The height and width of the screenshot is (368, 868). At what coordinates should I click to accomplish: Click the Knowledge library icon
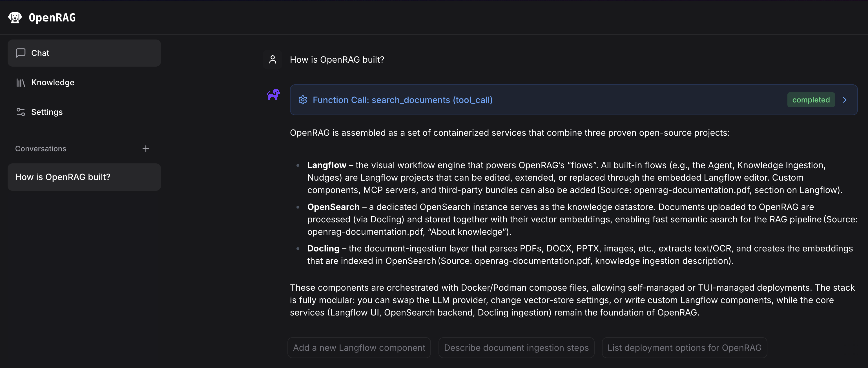pyautogui.click(x=21, y=82)
